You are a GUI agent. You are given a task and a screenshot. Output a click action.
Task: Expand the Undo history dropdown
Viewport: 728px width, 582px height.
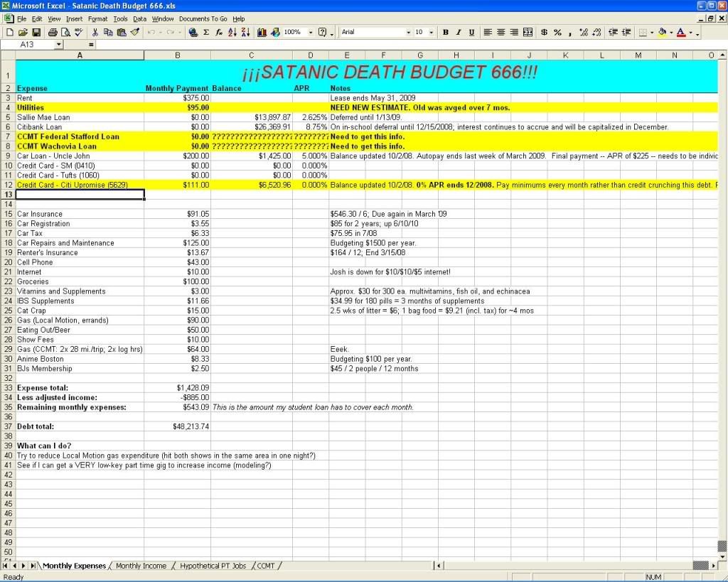click(x=160, y=33)
